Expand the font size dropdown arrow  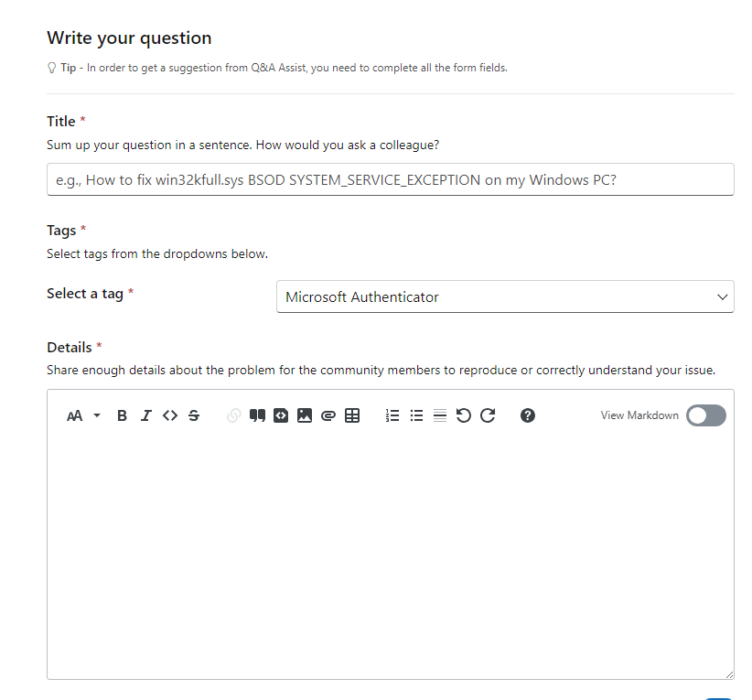point(97,415)
